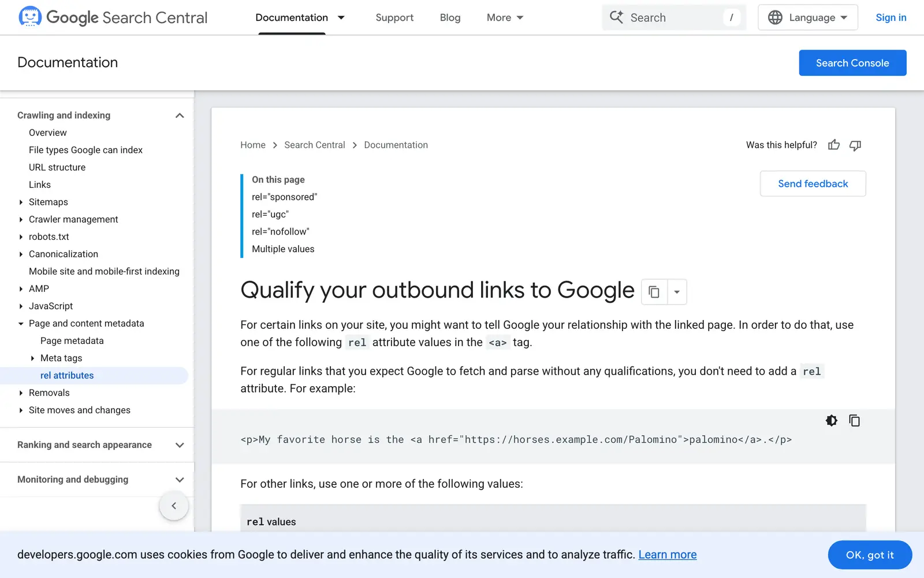This screenshot has width=924, height=578.
Task: Open the Language dropdown
Action: pyautogui.click(x=808, y=17)
